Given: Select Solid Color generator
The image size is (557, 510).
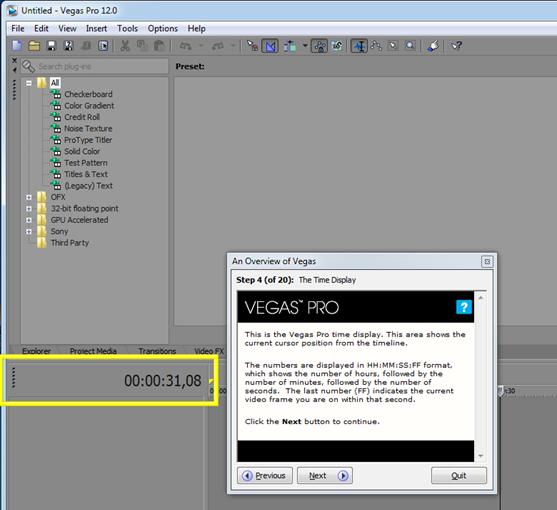Looking at the screenshot, I should coord(82,151).
